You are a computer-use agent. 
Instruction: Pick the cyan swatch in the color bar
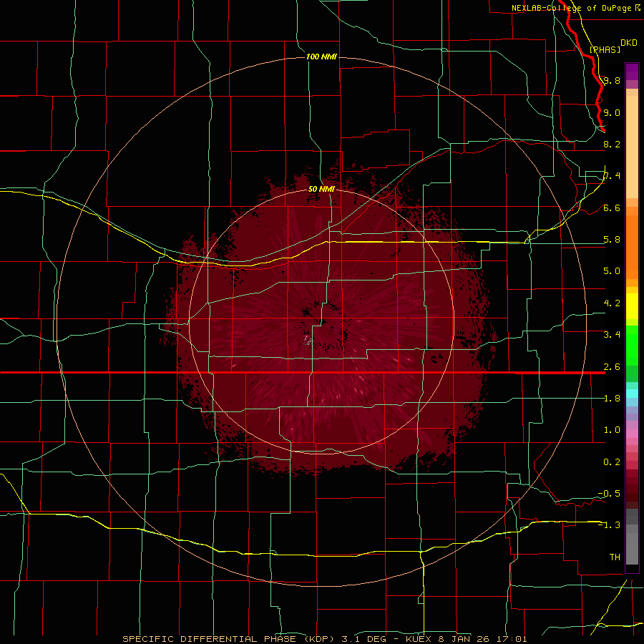coord(632,394)
